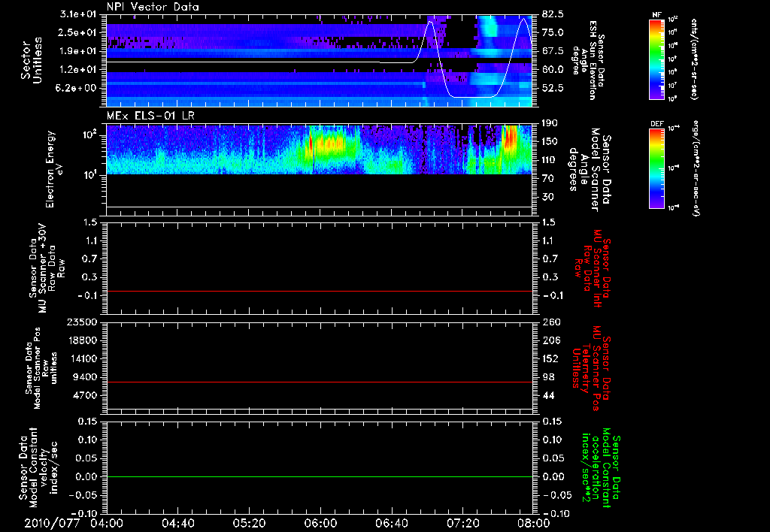Click the 150 scanner angle tick label

(x=550, y=142)
